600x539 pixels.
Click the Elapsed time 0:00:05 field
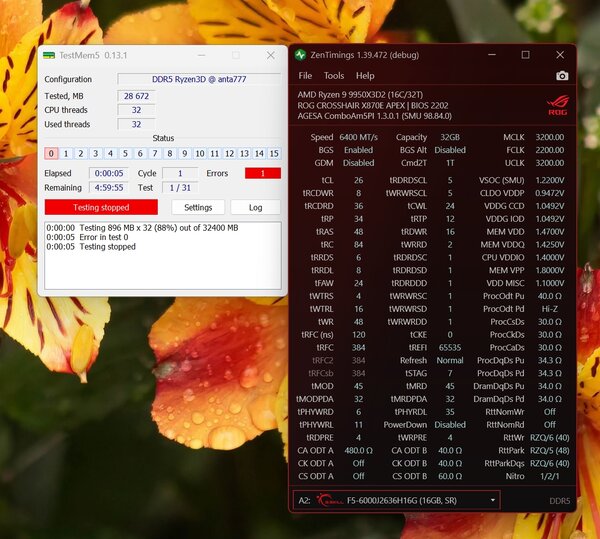[x=109, y=173]
